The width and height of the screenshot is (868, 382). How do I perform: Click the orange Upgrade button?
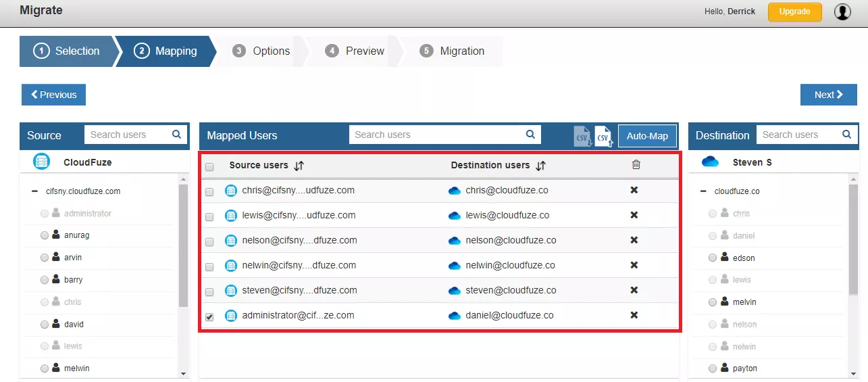tap(795, 11)
